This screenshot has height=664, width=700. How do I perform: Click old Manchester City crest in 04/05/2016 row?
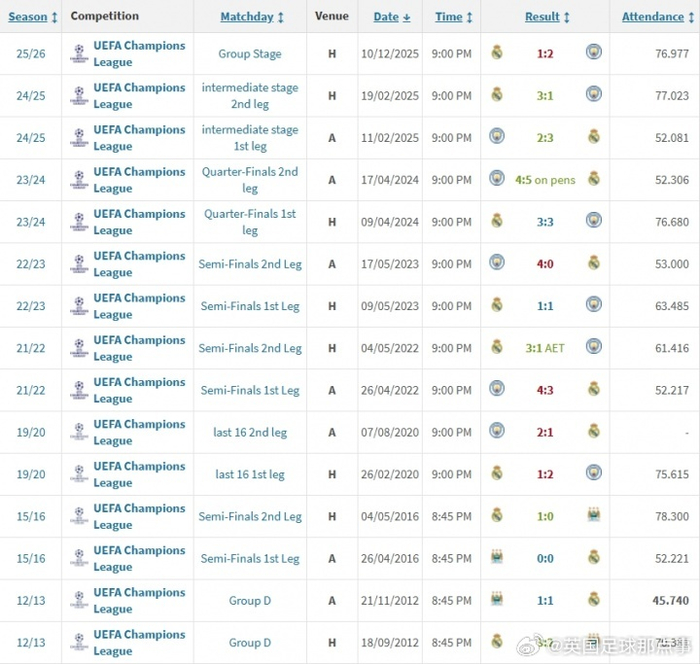click(x=593, y=515)
